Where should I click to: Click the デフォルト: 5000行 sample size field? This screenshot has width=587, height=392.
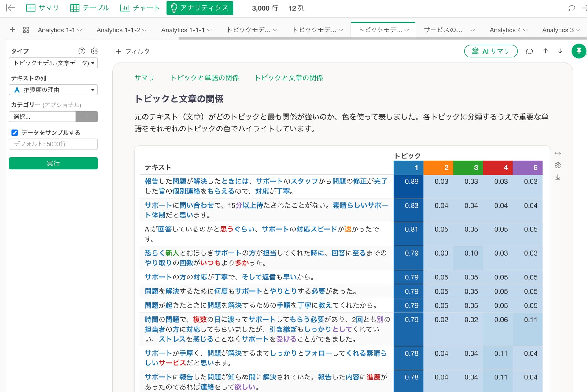[53, 144]
